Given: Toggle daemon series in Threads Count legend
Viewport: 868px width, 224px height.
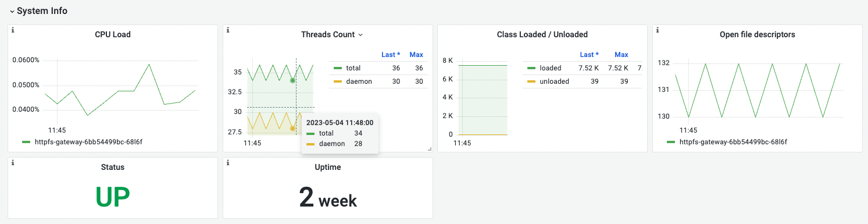Looking at the screenshot, I should [358, 81].
